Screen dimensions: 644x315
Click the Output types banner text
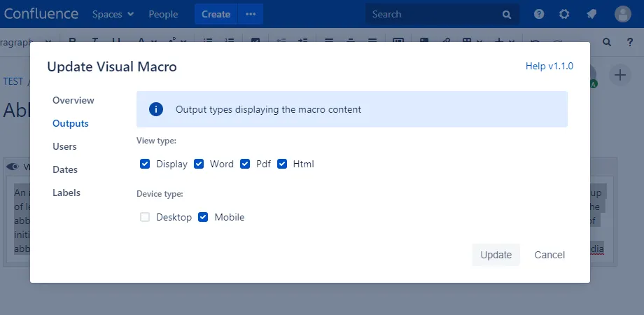coord(268,109)
